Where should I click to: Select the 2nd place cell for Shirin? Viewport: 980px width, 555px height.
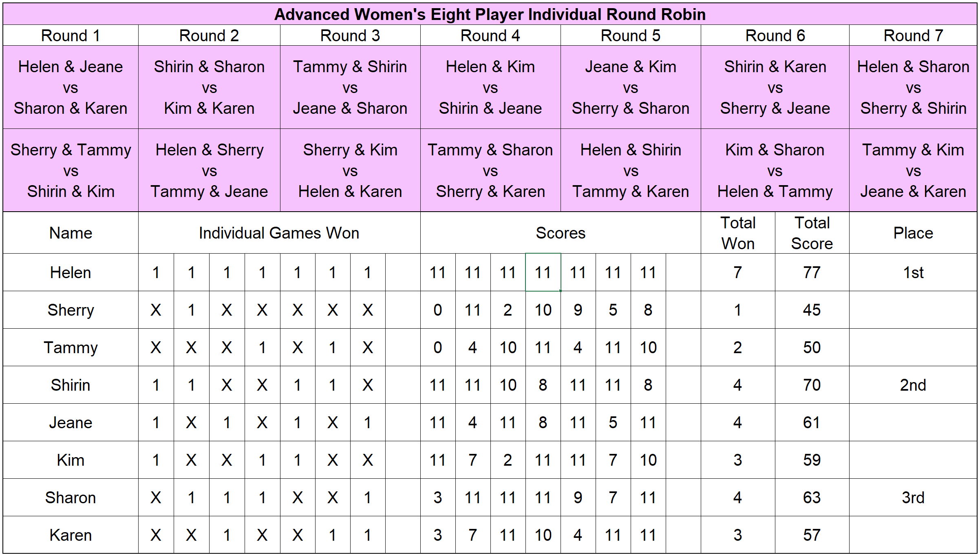click(x=913, y=385)
